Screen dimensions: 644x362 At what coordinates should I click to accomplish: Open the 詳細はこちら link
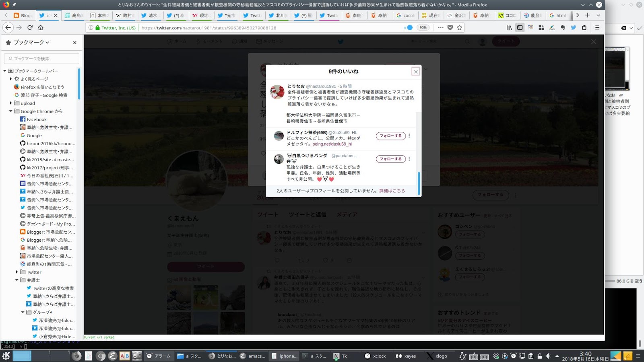(x=392, y=191)
